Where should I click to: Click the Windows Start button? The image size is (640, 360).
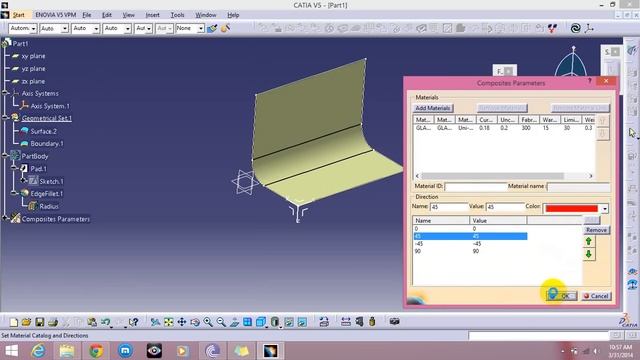click(11, 351)
